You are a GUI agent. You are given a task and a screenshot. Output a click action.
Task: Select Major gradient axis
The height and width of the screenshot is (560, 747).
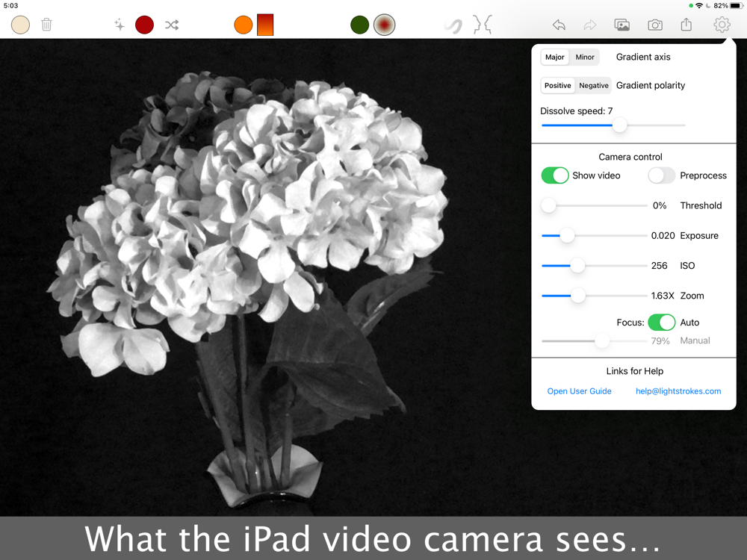(x=554, y=57)
